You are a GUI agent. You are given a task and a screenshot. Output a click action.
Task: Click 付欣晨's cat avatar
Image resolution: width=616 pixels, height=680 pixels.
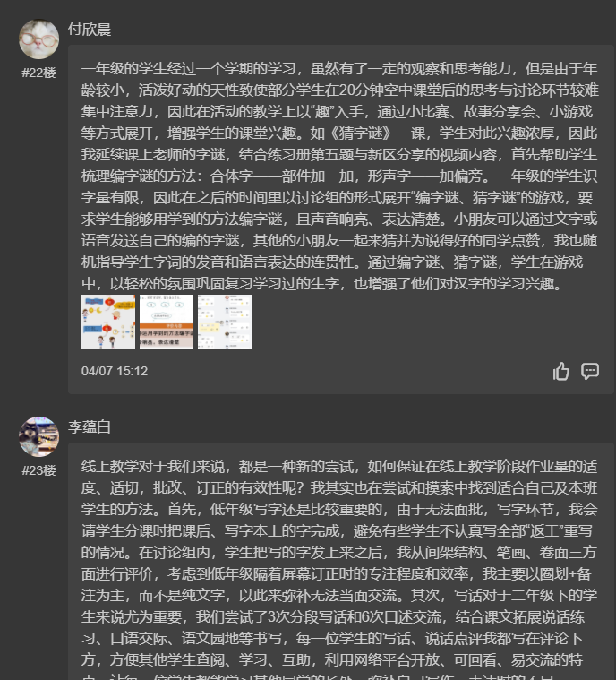tap(39, 39)
